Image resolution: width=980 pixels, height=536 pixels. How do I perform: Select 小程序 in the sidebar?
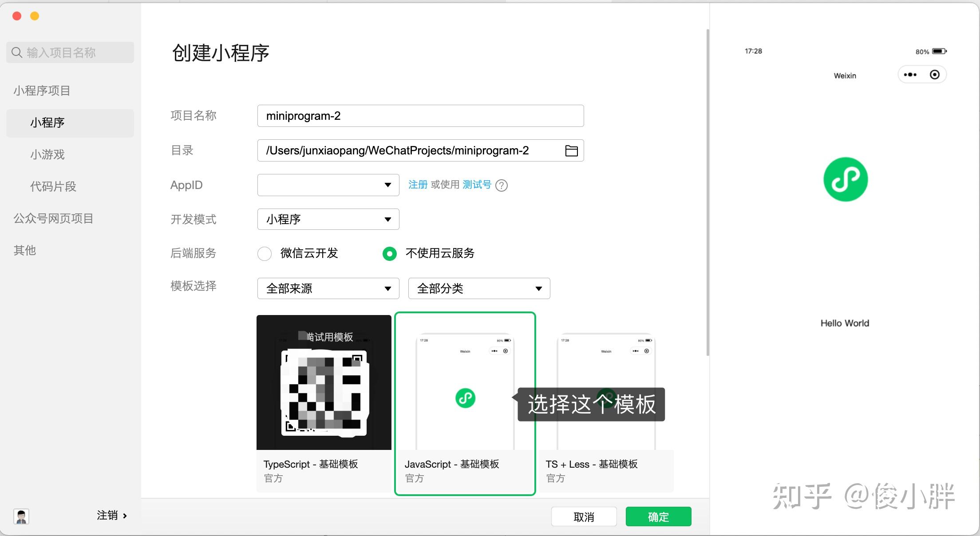(70, 123)
